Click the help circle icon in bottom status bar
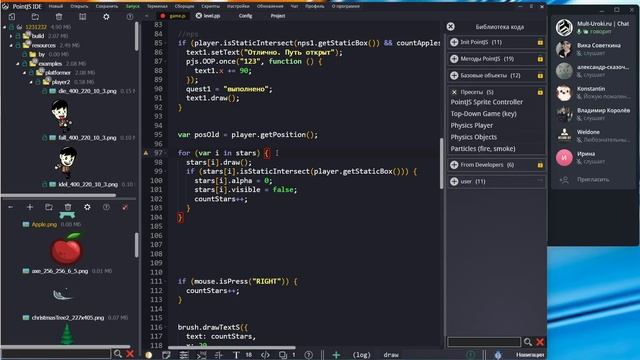 pyautogui.click(x=309, y=355)
